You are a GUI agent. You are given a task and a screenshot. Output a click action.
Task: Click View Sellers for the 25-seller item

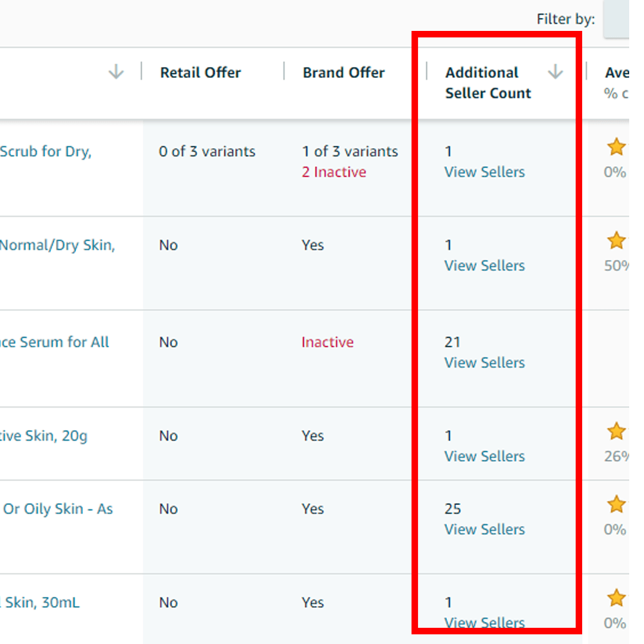point(484,529)
